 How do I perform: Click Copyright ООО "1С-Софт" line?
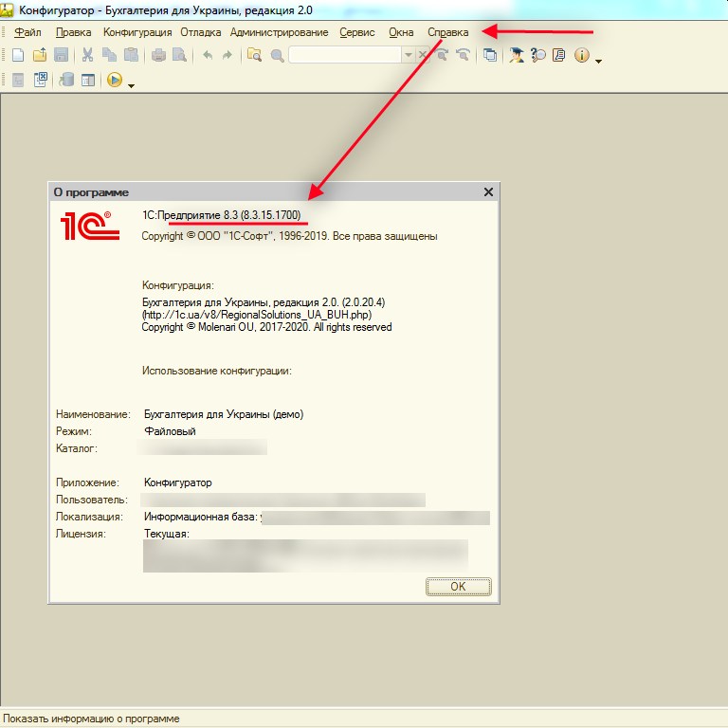tap(289, 236)
